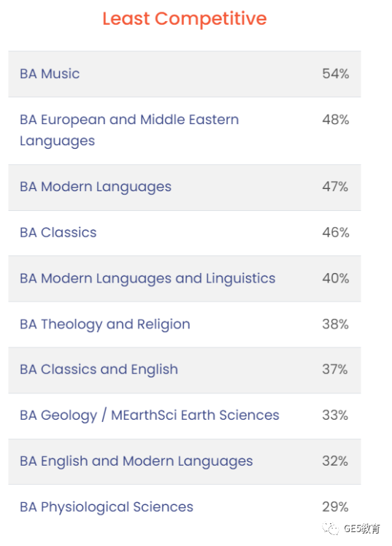Click the 29% Physiological Sciences percentage

tap(335, 507)
